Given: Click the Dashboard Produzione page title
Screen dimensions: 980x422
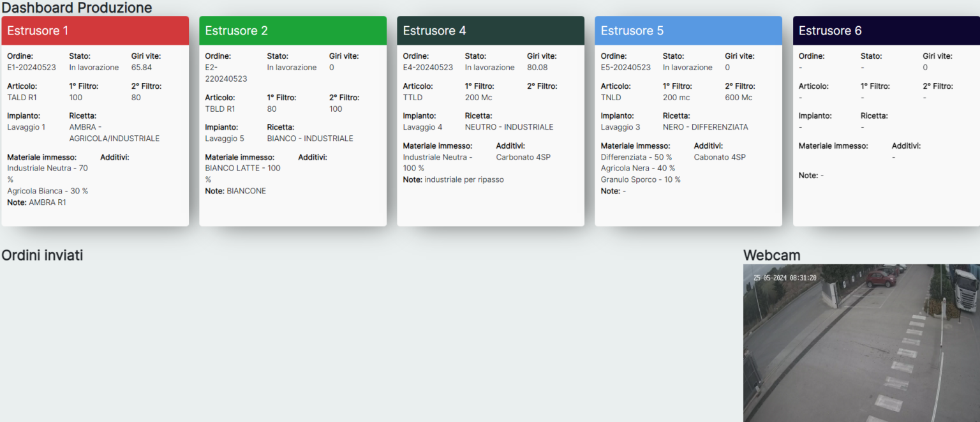Looking at the screenshot, I should tap(77, 8).
